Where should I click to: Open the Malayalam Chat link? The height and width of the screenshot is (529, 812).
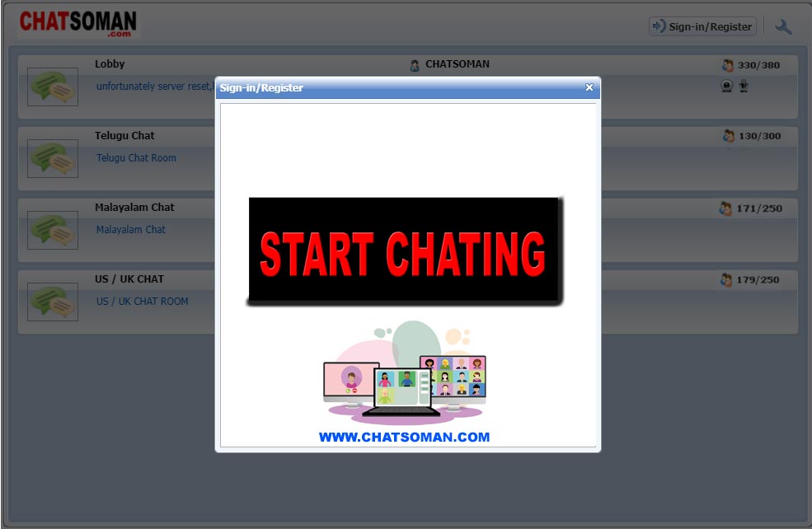point(130,230)
